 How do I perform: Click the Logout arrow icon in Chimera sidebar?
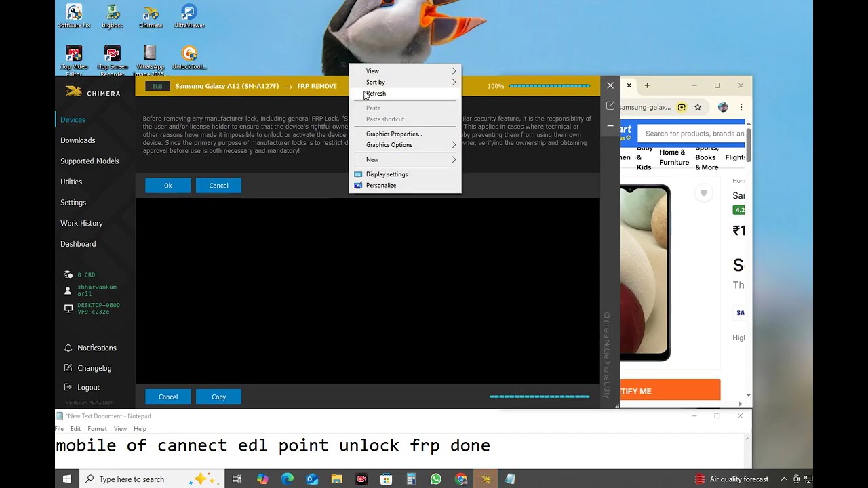68,388
